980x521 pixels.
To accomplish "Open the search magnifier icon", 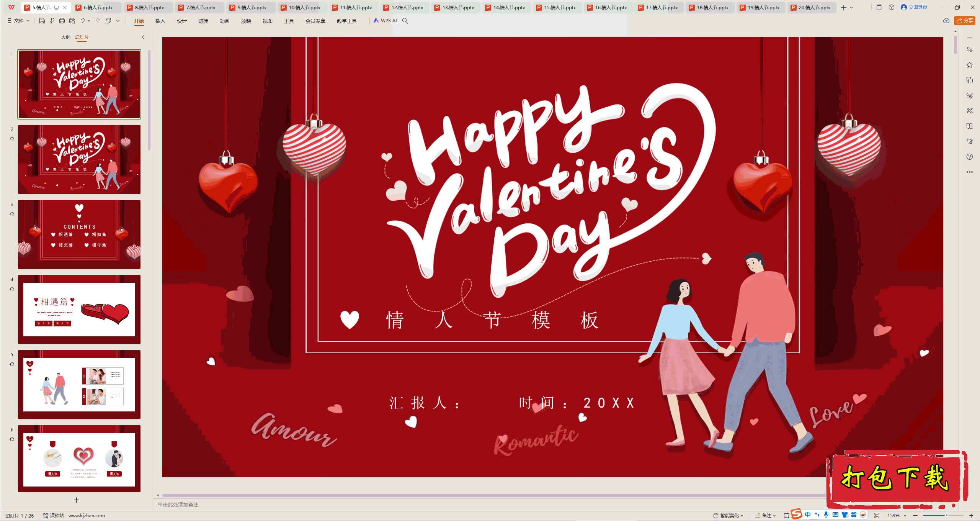I will [x=405, y=21].
